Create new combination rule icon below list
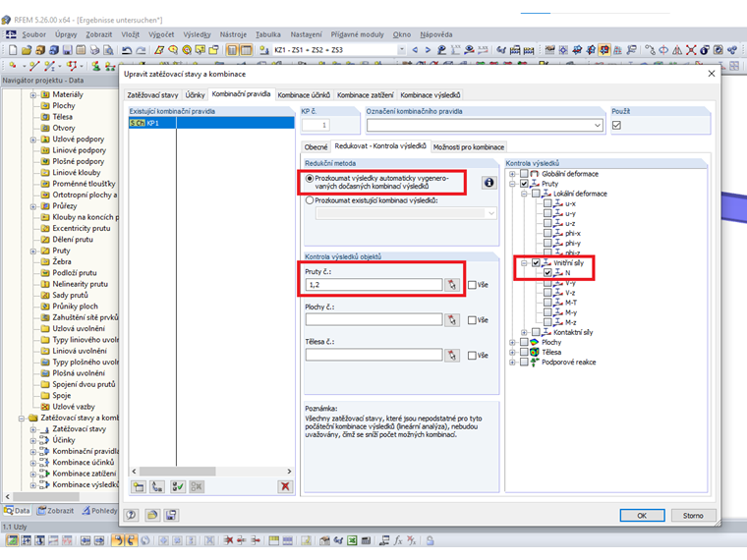 [x=139, y=486]
